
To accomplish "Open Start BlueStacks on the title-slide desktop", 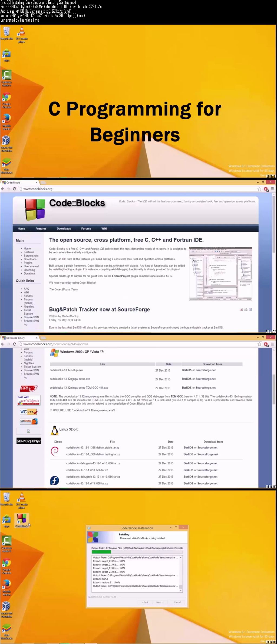I will (6, 166).
